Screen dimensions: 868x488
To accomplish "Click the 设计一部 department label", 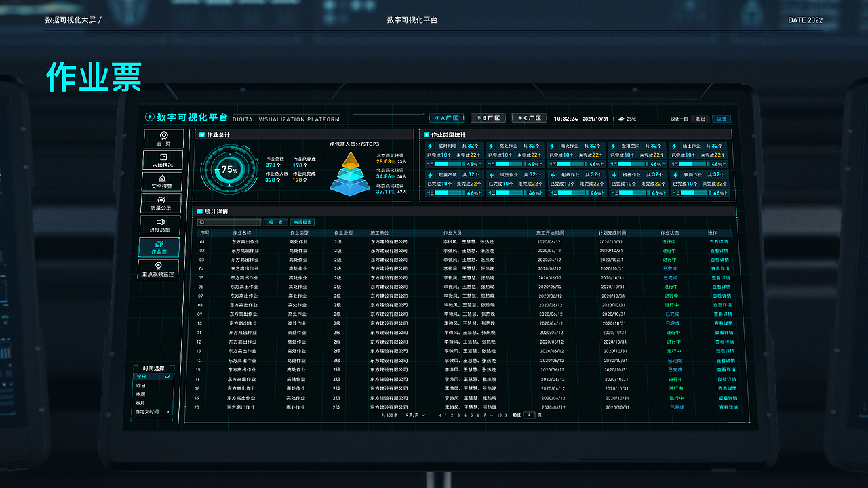I will point(679,119).
